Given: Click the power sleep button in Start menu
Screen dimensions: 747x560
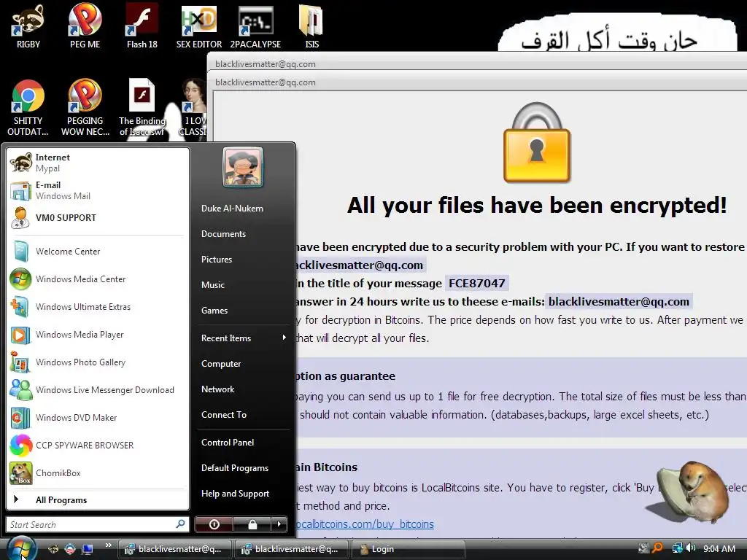Looking at the screenshot, I should point(214,524).
